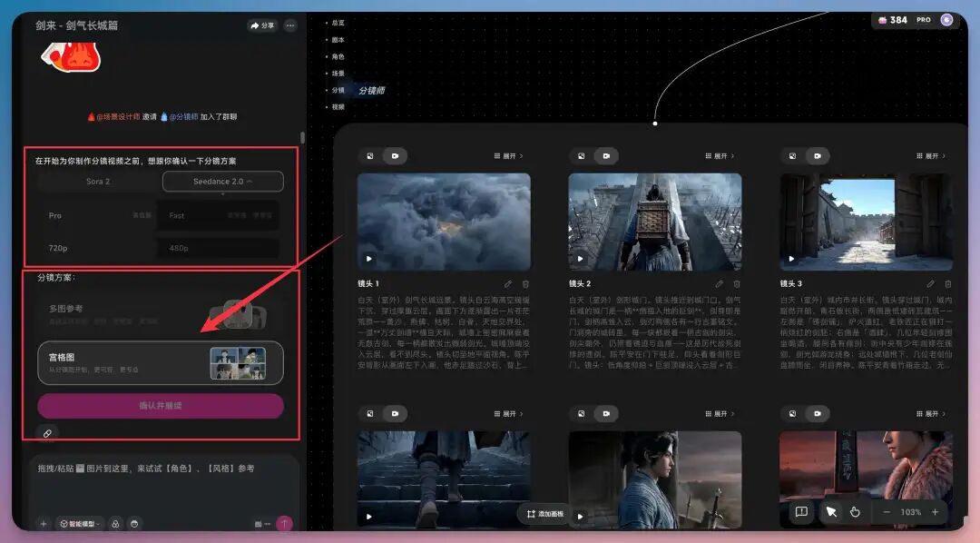Click the PRO badge in top right
Screen dimensions: 980x543
point(924,20)
